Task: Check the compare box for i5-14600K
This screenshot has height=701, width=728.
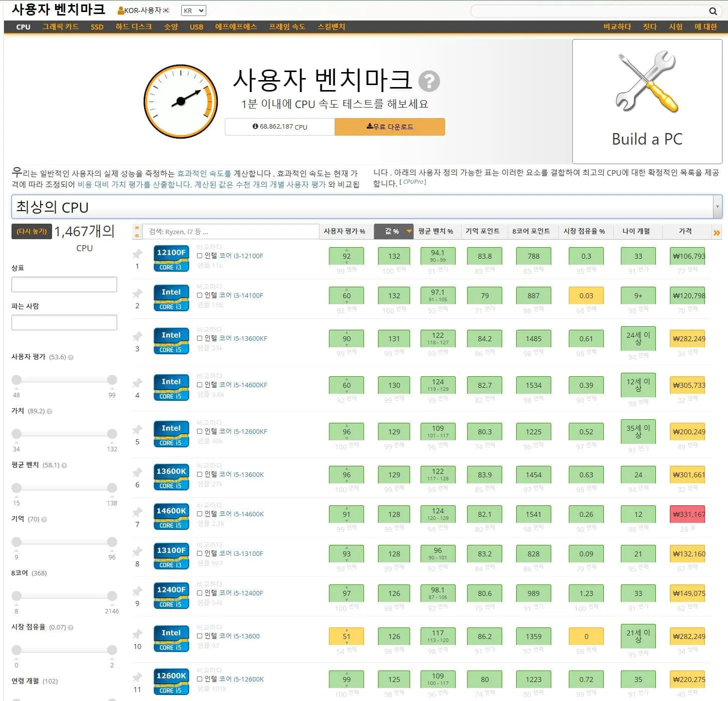Action: (x=200, y=514)
